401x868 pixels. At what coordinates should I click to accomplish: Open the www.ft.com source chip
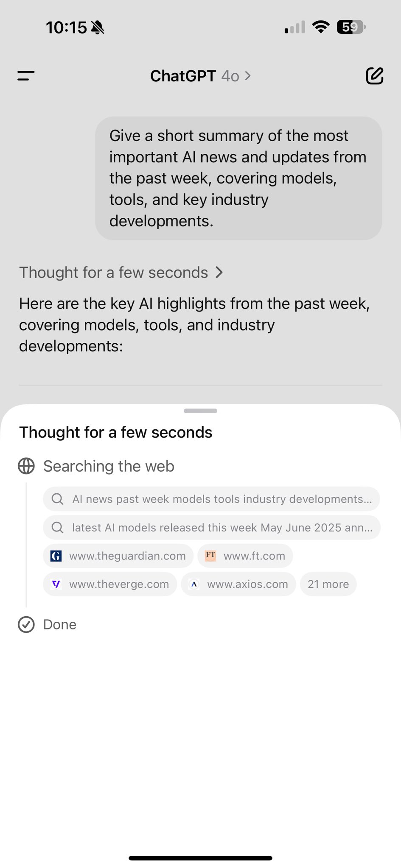[245, 556]
